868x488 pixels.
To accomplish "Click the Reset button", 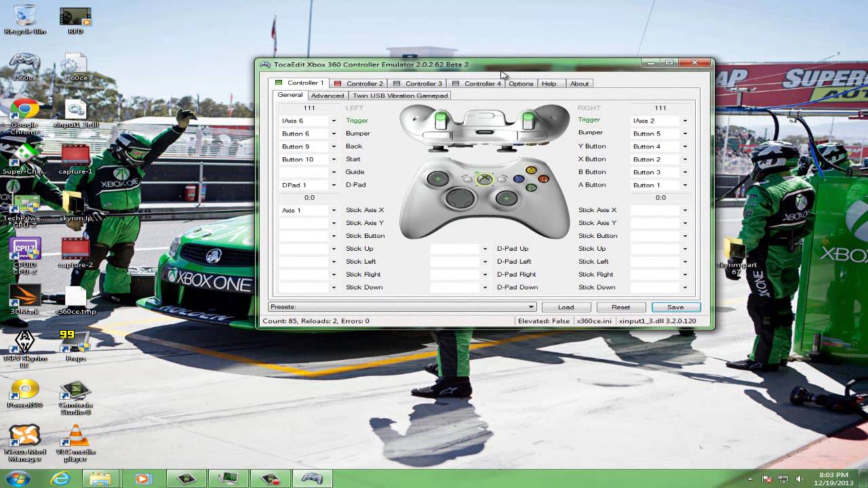I will 620,307.
